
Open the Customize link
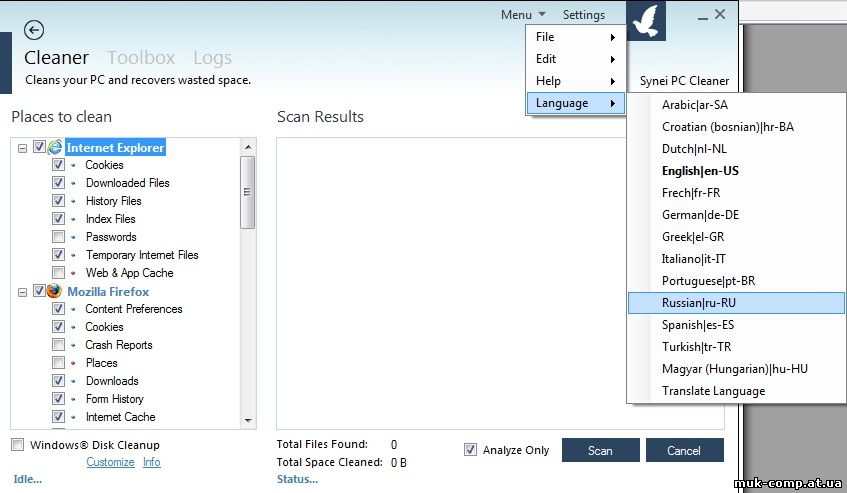pos(110,462)
